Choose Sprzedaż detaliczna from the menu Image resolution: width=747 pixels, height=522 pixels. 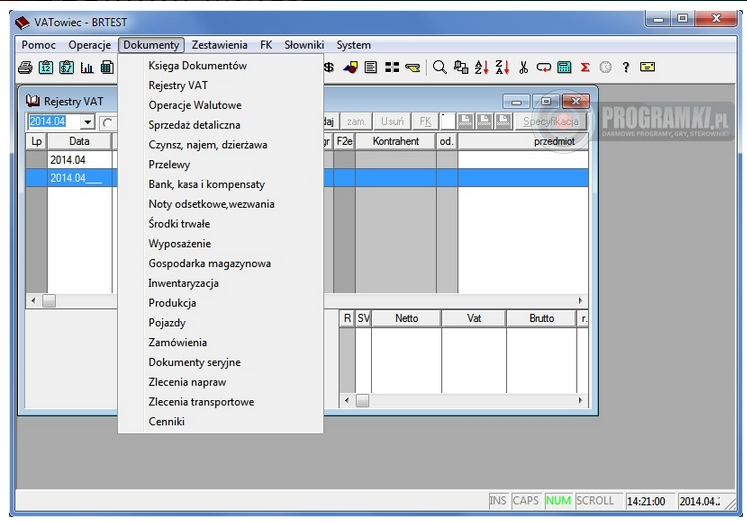tap(221, 125)
